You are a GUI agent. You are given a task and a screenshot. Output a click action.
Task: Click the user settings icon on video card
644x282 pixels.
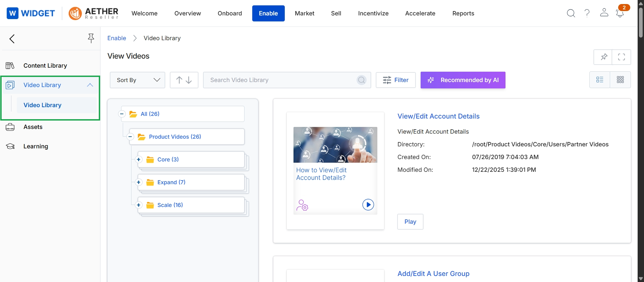302,205
